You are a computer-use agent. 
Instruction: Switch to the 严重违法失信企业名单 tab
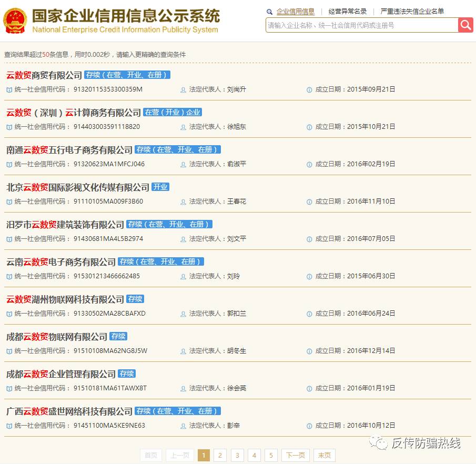(412, 12)
